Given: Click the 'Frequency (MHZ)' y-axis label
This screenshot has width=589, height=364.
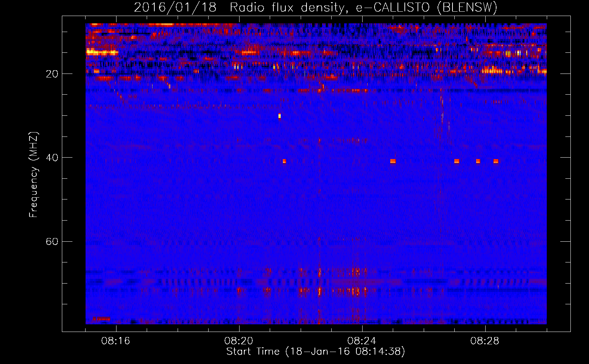Looking at the screenshot, I should click(33, 175).
